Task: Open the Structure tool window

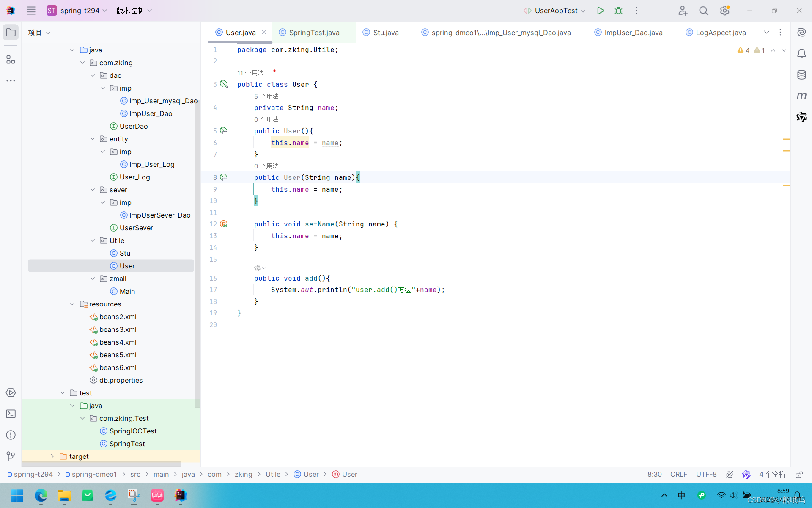Action: tap(11, 60)
